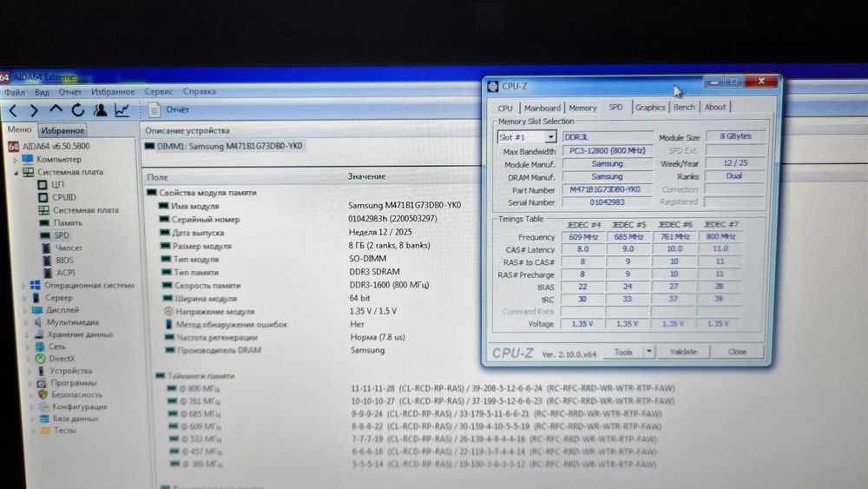Open Memory tab in CPU-Z
Image resolution: width=868 pixels, height=489 pixels.
coord(582,108)
